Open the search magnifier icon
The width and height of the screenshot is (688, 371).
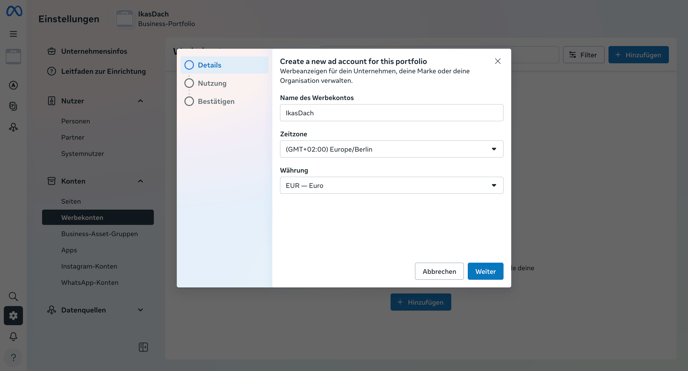point(14,296)
